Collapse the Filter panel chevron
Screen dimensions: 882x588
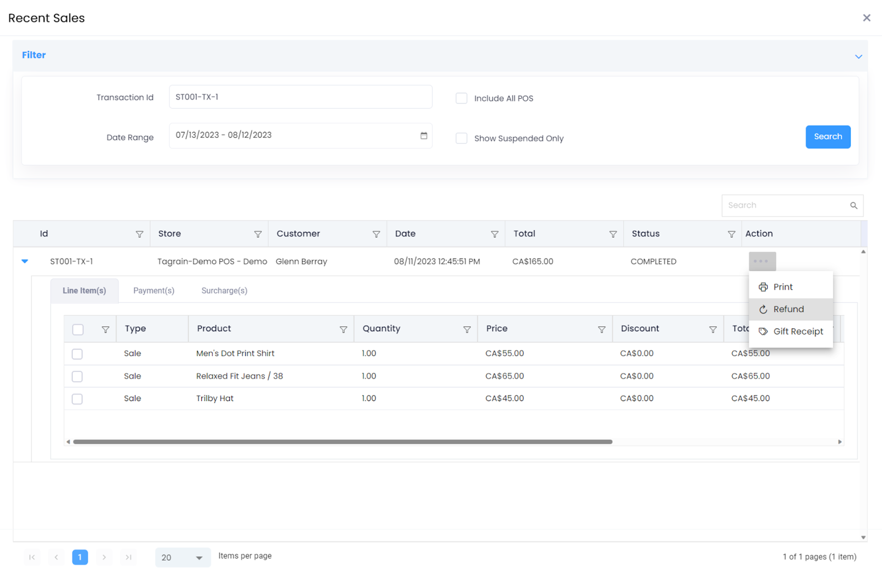[858, 56]
